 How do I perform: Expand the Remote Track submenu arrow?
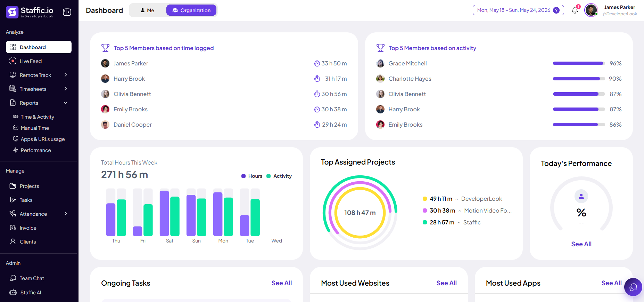point(66,75)
